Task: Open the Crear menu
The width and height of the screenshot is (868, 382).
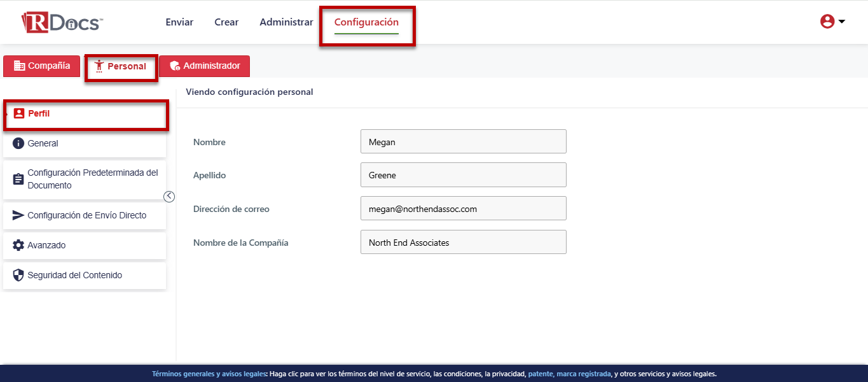Action: click(226, 22)
